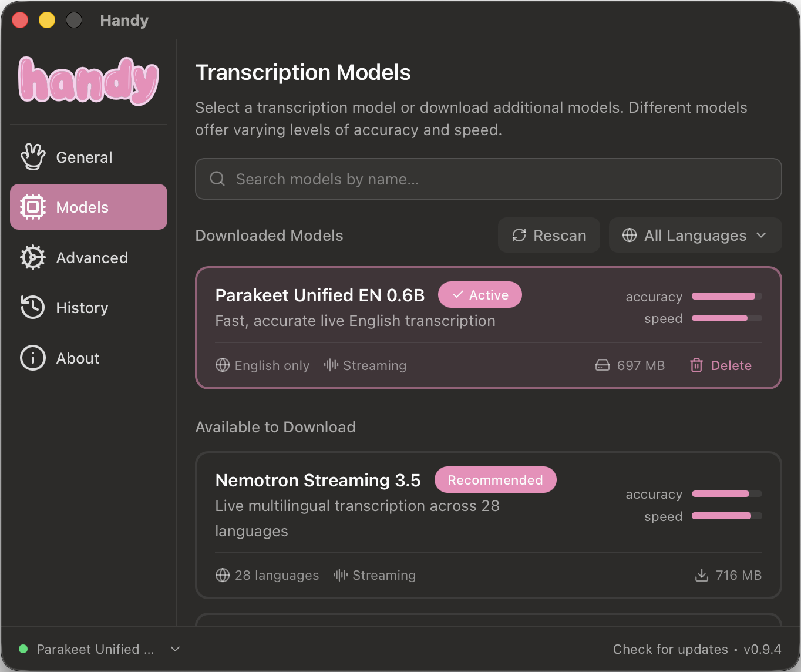Rescan downloaded models
801x672 pixels.
[x=549, y=235]
